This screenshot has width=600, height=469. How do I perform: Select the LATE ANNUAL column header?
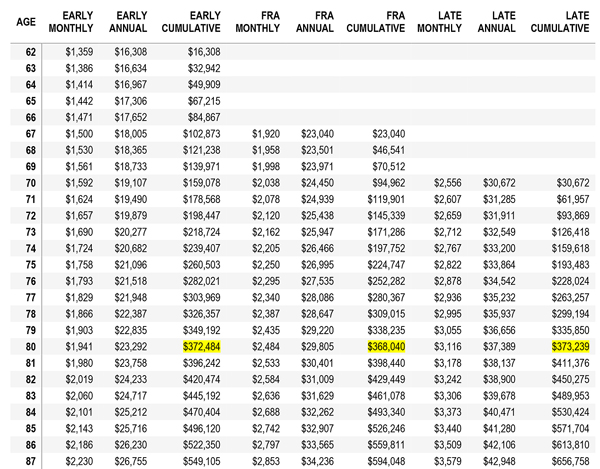[496, 22]
